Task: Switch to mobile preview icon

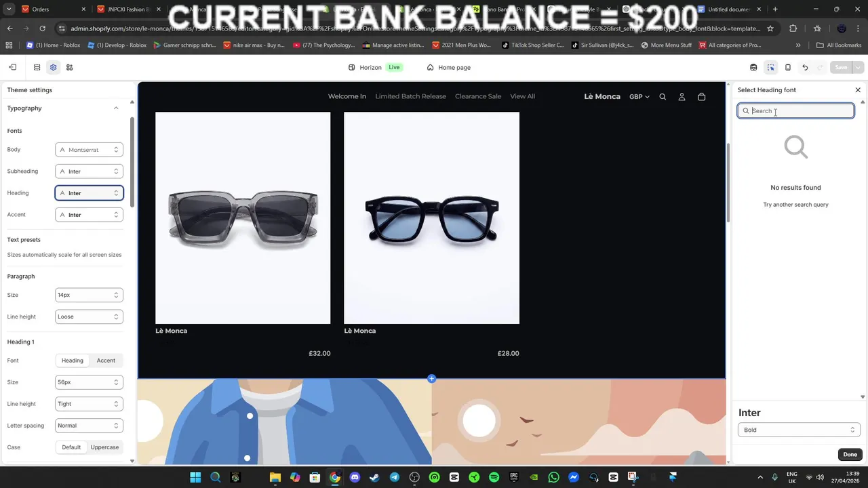Action: click(x=787, y=67)
